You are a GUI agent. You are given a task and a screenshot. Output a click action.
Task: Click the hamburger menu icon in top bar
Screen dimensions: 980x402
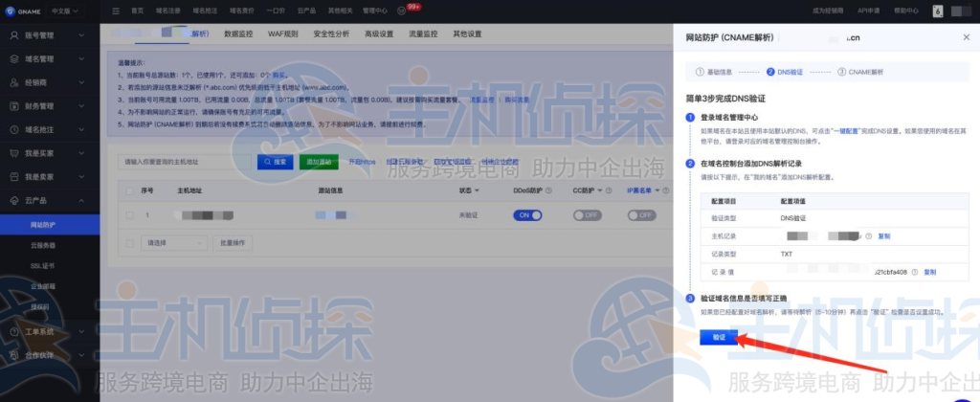pos(116,11)
